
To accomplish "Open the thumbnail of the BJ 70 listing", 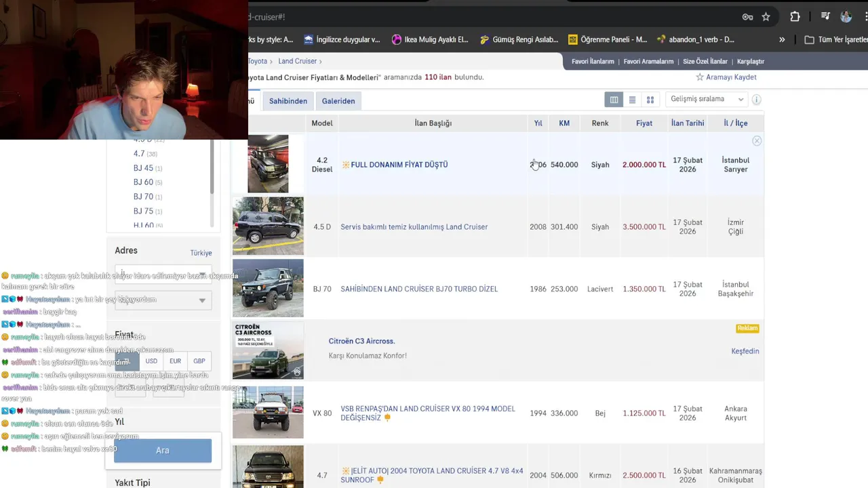I will 268,288.
